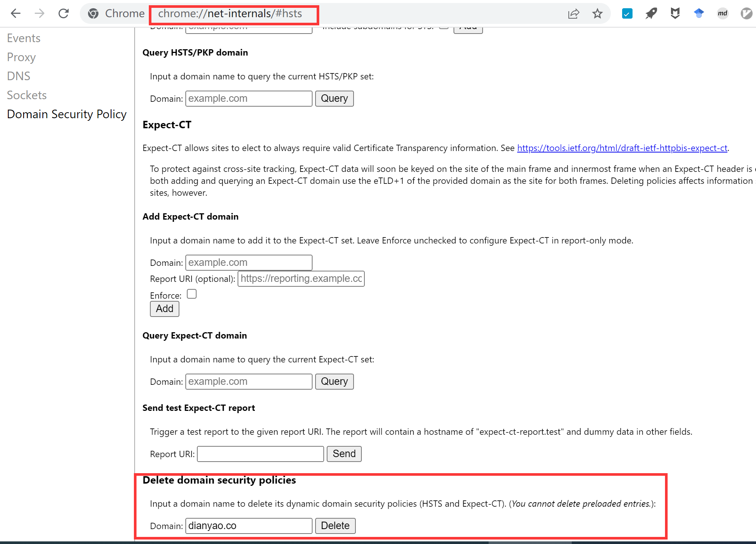
Task: Reload the page with refresh icon
Action: coord(64,14)
